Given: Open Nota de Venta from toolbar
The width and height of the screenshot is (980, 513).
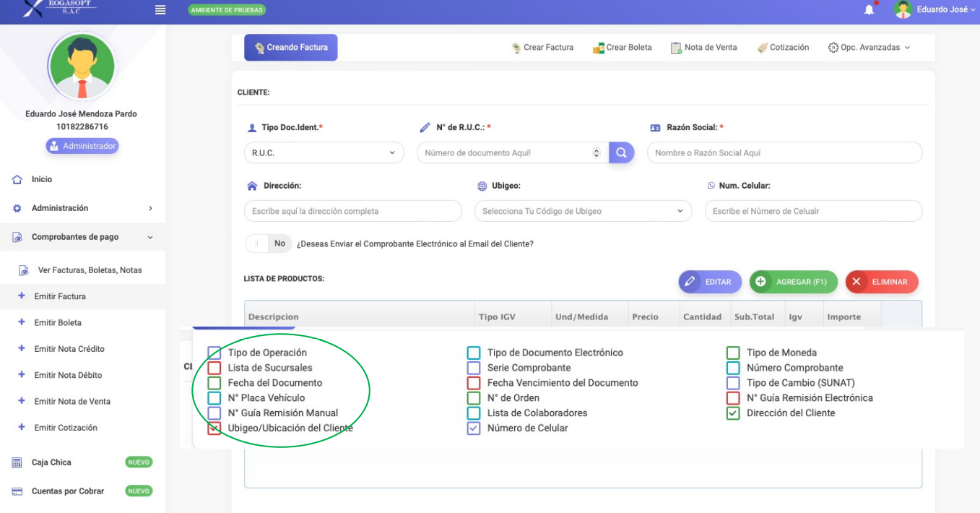Looking at the screenshot, I should tap(704, 48).
